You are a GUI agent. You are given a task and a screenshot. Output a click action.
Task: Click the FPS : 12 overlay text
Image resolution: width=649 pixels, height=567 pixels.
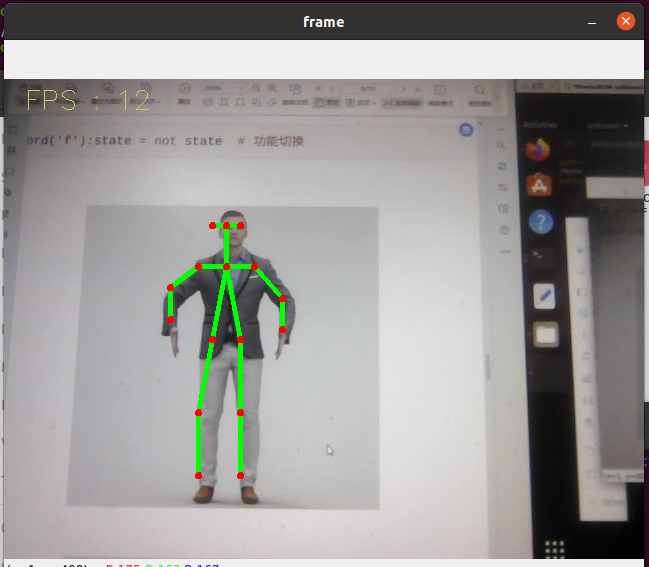[88, 100]
